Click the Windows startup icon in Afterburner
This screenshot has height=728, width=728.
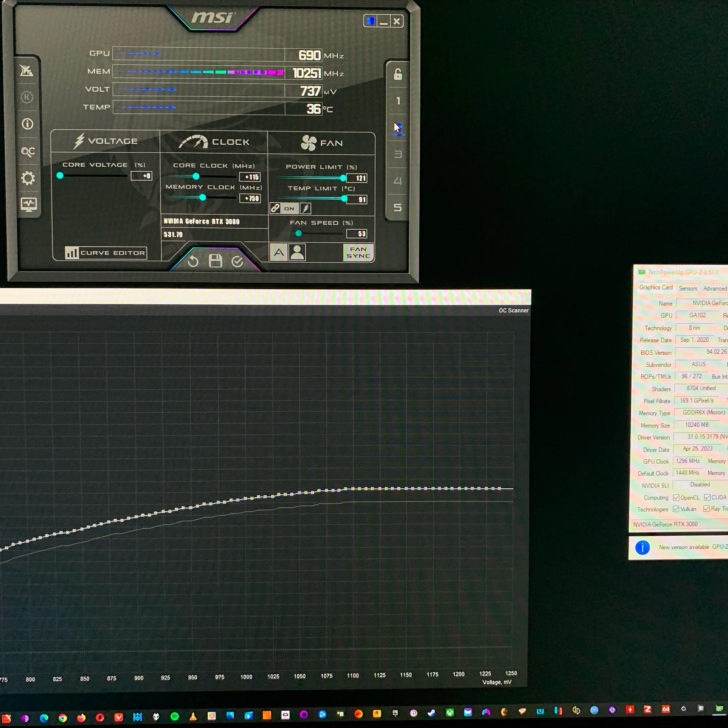[x=370, y=21]
